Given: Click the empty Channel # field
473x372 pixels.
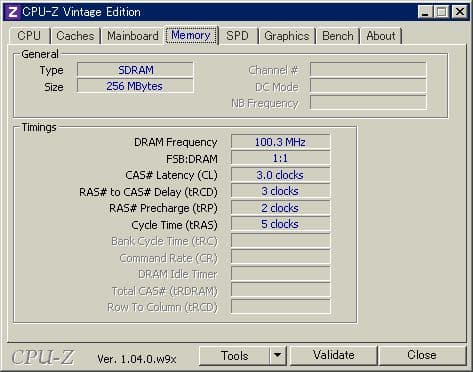Looking at the screenshot, I should click(368, 70).
